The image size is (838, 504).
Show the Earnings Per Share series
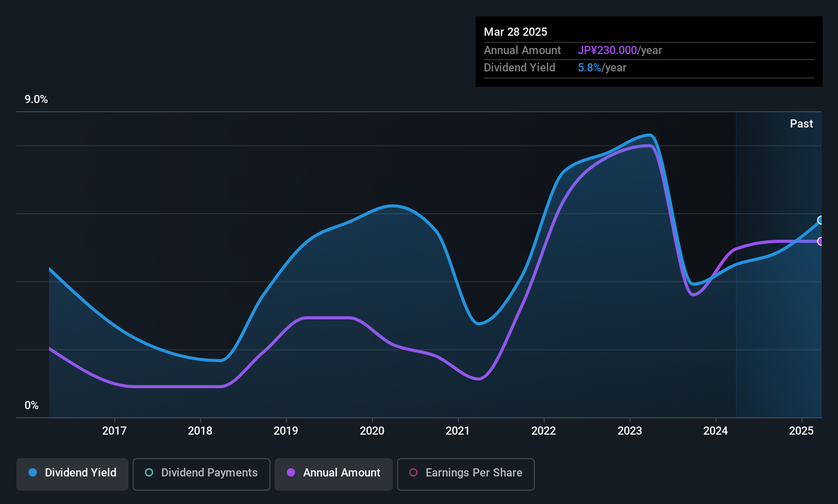(465, 474)
